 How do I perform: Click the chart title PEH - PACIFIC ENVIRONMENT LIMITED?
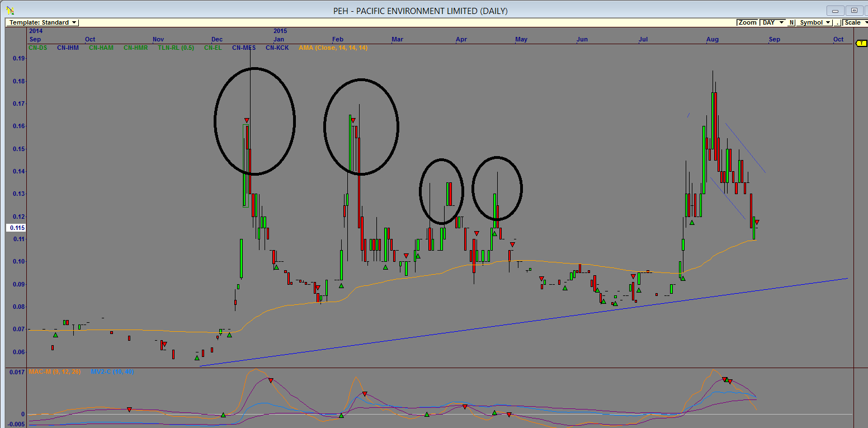(x=421, y=11)
